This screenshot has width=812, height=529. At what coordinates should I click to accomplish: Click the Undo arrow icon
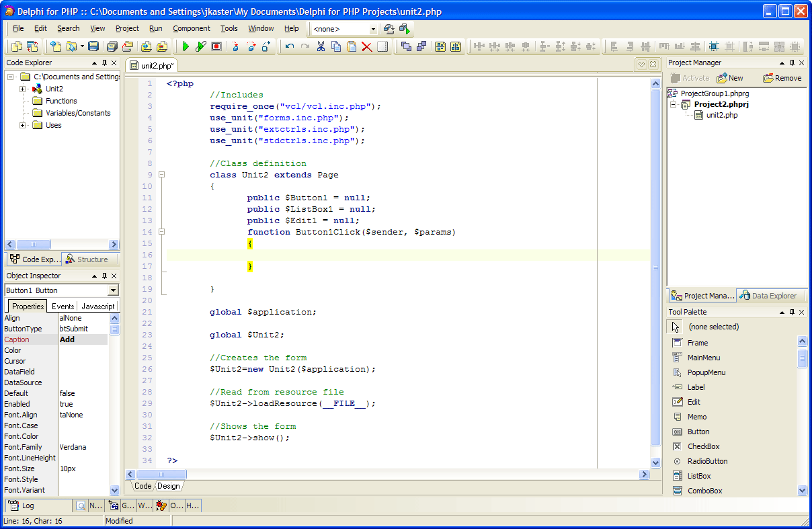pyautogui.click(x=290, y=46)
